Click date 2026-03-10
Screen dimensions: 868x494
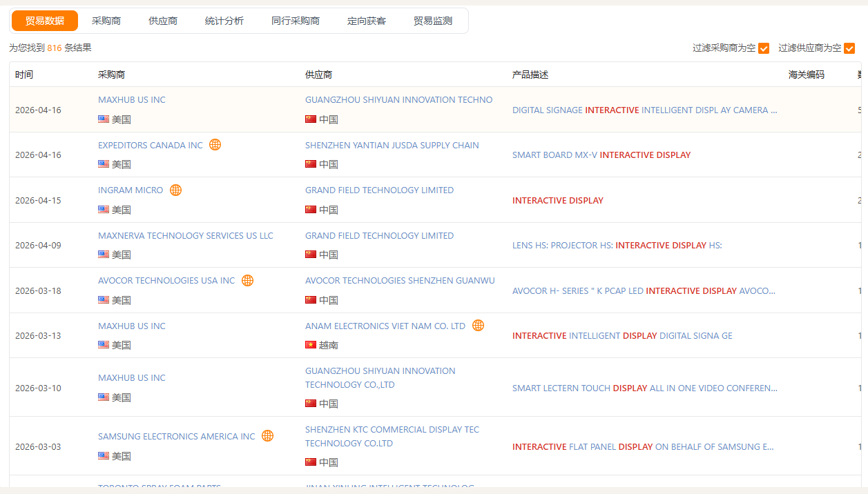click(x=38, y=388)
